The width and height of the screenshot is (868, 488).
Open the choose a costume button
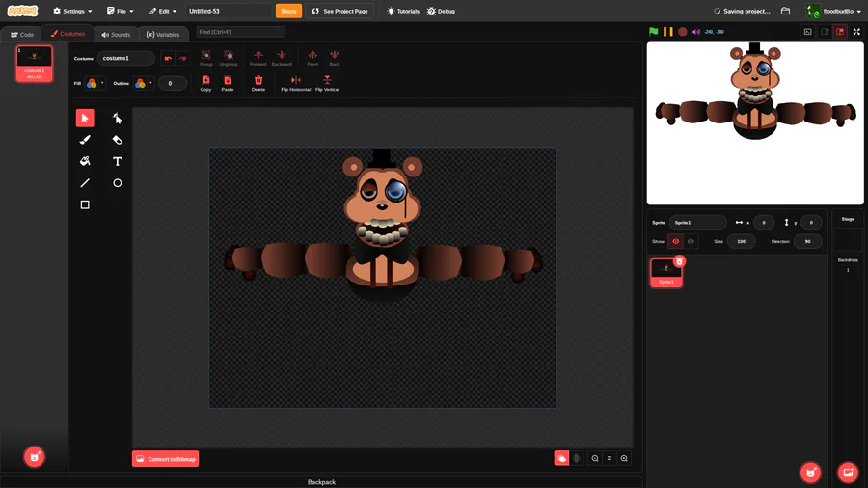[x=35, y=456]
